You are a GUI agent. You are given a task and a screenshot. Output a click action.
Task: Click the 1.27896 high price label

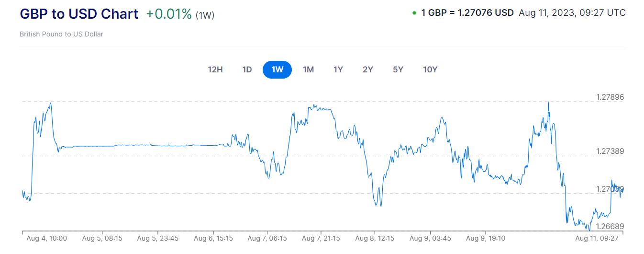click(610, 97)
